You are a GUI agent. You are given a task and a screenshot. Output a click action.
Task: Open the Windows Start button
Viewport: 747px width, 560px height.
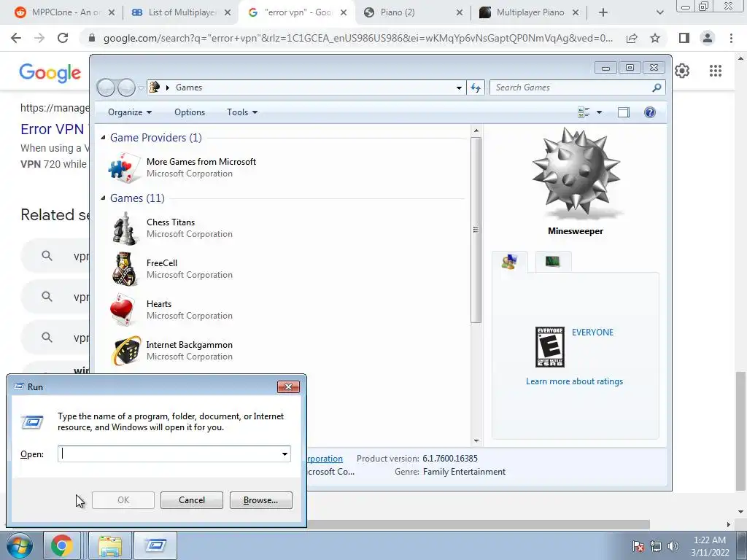20,545
